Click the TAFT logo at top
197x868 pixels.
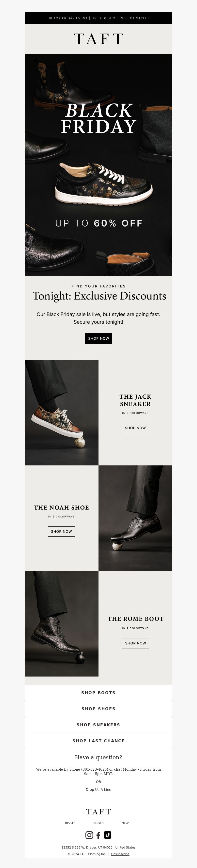98,39
